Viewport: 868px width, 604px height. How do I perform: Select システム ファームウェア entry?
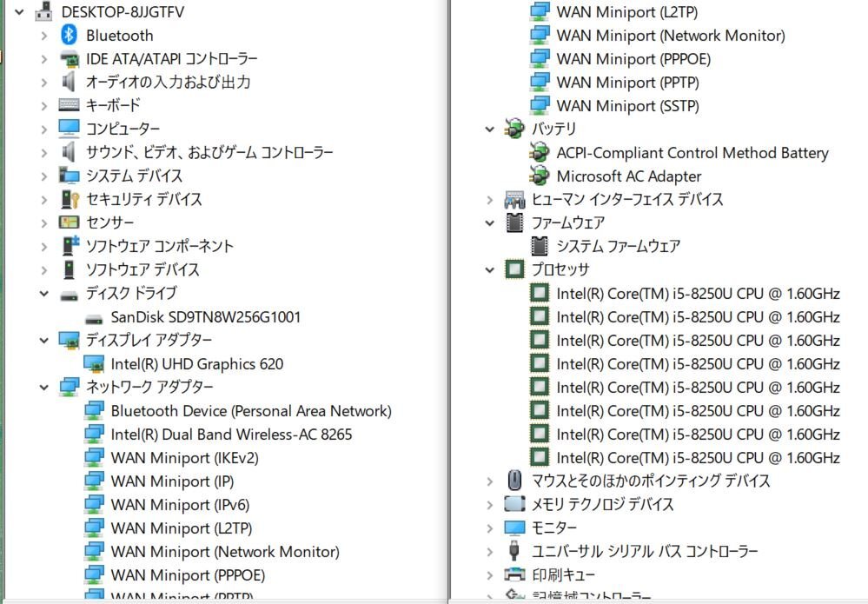pos(619,246)
